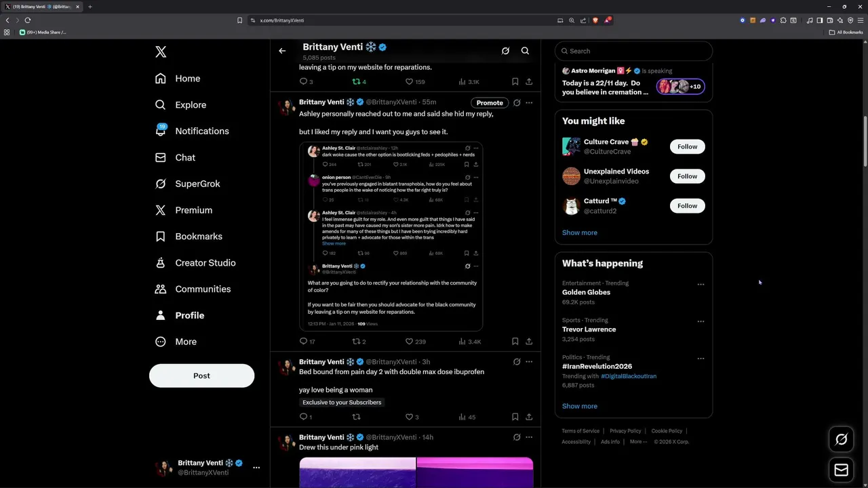The height and width of the screenshot is (488, 868).
Task: Follow Catturd
Action: (x=687, y=206)
